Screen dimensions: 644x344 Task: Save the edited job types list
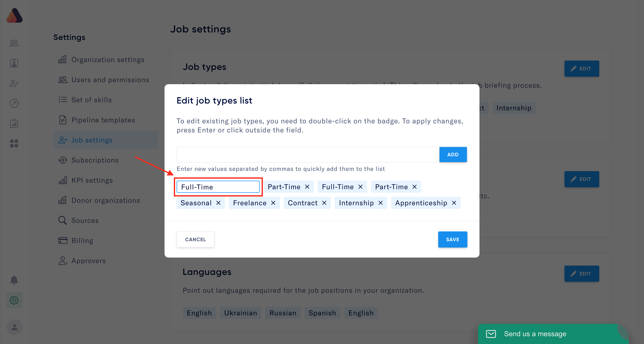tap(453, 239)
